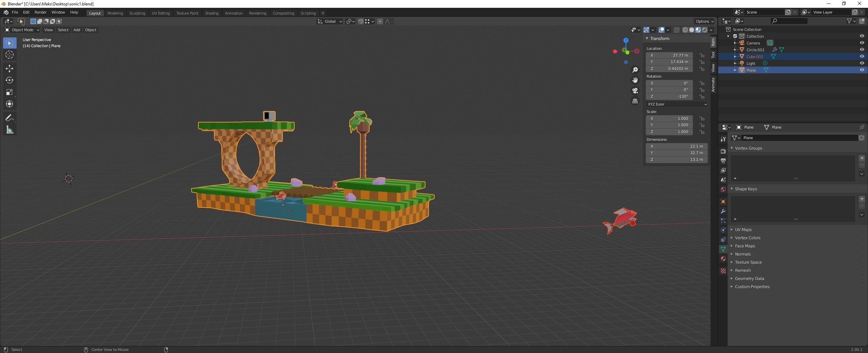Viewport: 868px width, 353px height.
Task: Open the Tool properties tab icon
Action: 723,139
